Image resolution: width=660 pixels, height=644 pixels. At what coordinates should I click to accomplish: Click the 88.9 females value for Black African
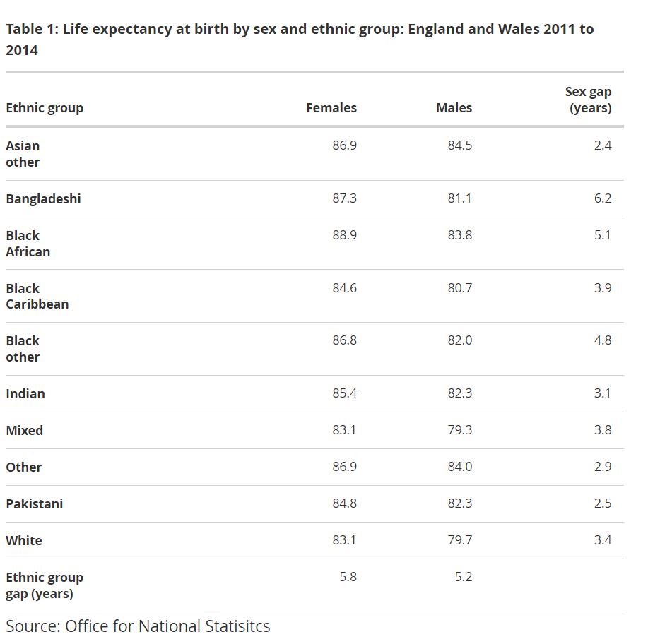344,235
